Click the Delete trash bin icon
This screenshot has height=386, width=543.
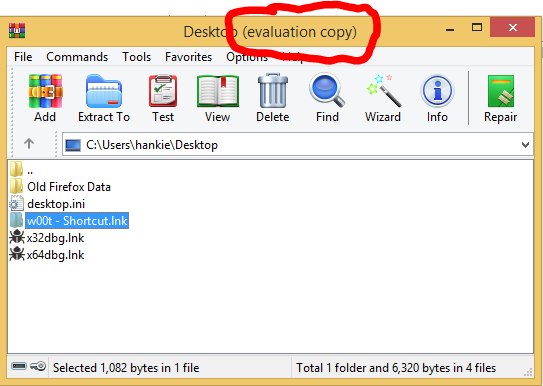(273, 91)
